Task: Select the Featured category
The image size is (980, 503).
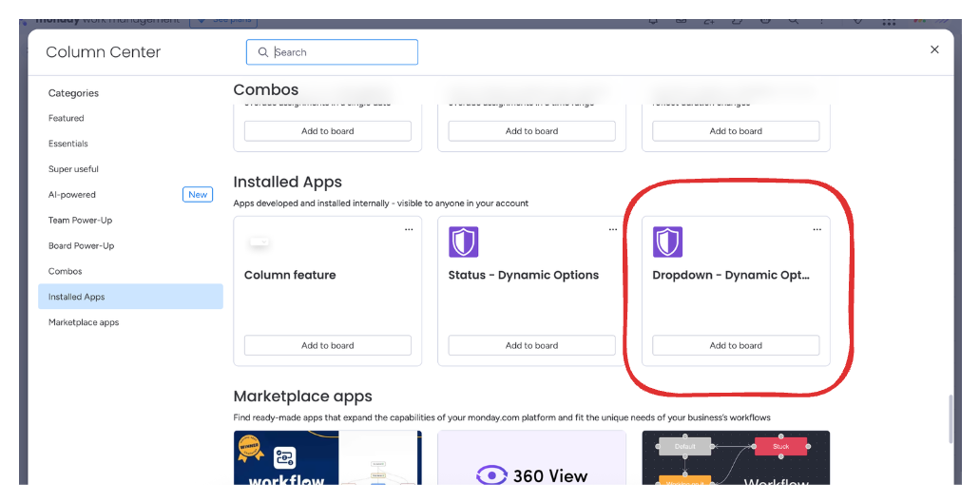Action: (x=67, y=118)
